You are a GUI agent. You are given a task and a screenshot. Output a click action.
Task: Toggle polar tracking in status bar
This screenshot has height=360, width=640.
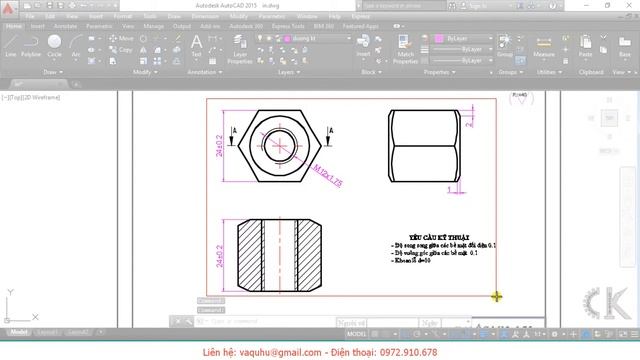pos(417,334)
